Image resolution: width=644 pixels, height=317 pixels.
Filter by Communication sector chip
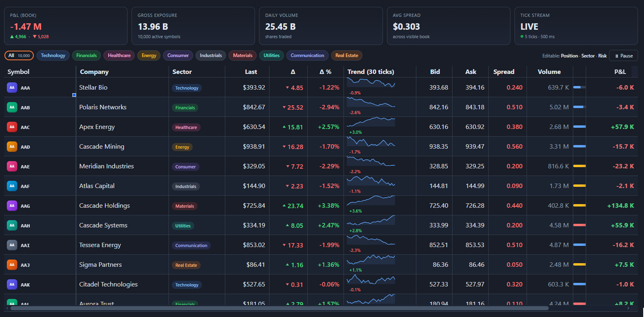[307, 55]
